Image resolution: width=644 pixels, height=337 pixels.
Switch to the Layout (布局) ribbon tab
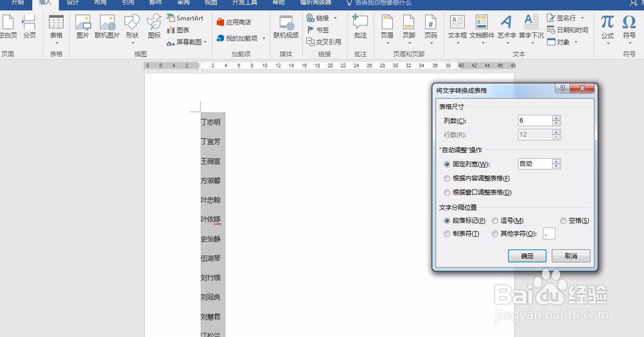[100, 3]
